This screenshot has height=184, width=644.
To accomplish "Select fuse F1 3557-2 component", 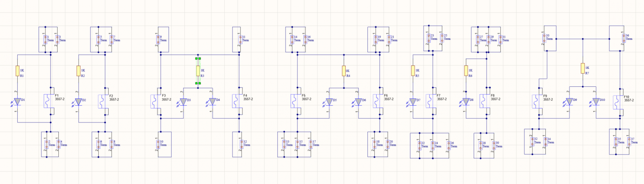I will 48,101.
